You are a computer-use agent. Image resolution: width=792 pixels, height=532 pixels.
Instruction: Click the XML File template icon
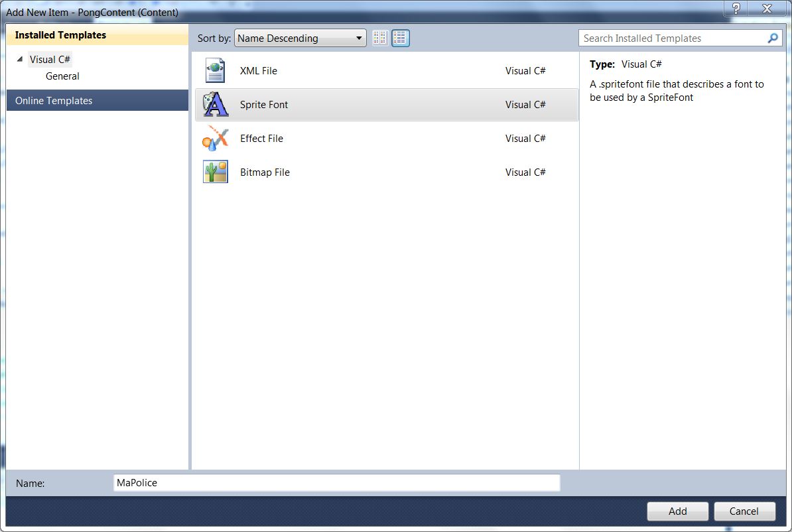tap(216, 70)
